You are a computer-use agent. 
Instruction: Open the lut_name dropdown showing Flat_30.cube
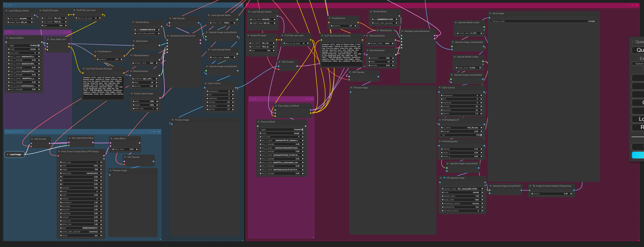[x=461, y=128]
